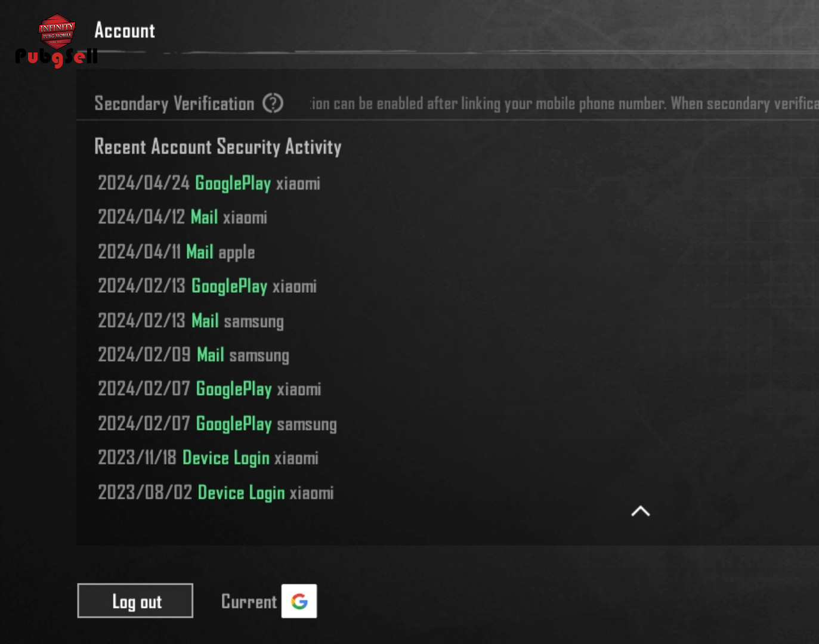Select the 2024/04/11 Mail apple entry
This screenshot has height=644, width=819.
pos(177,252)
